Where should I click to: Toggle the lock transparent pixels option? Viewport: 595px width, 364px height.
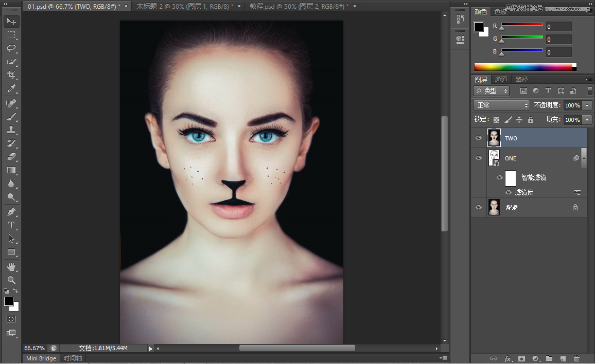497,120
